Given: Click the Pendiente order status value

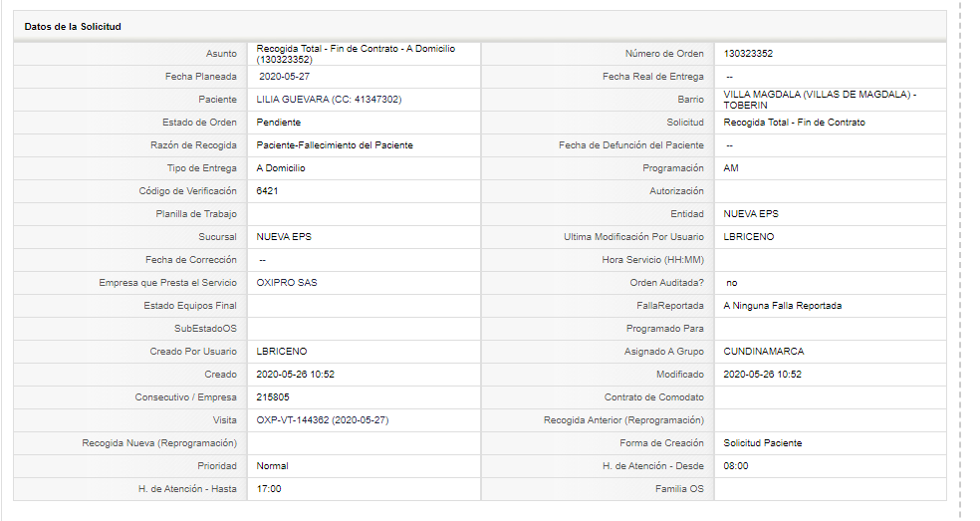Looking at the screenshot, I should click(x=278, y=123).
